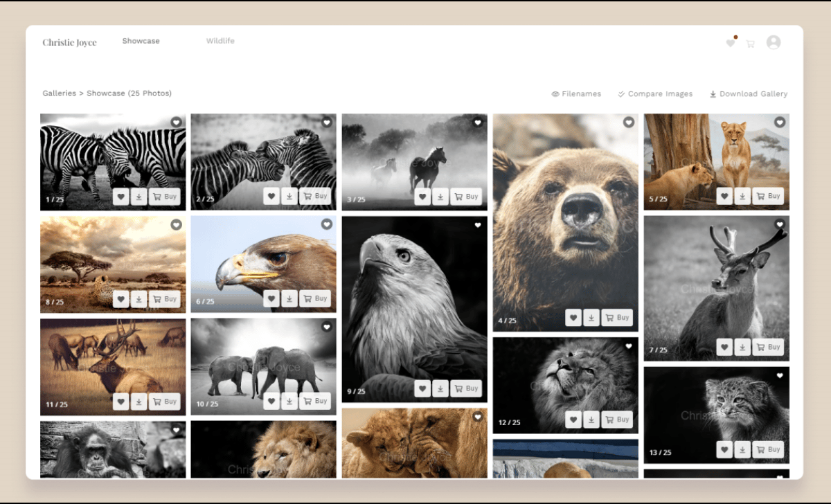
Task: Switch to the Showcase tab
Action: (141, 41)
